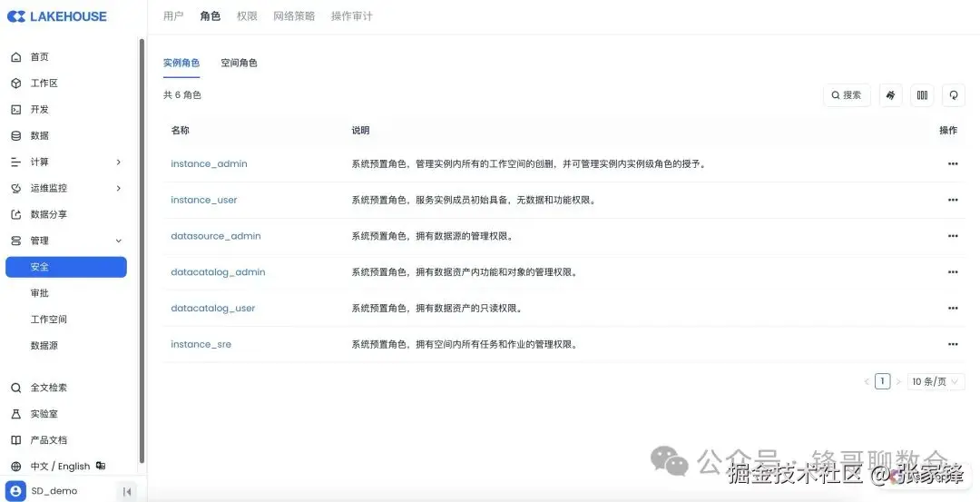Open the datacatalog_user role link
Viewport: 980px width, 502px height.
[x=213, y=309]
